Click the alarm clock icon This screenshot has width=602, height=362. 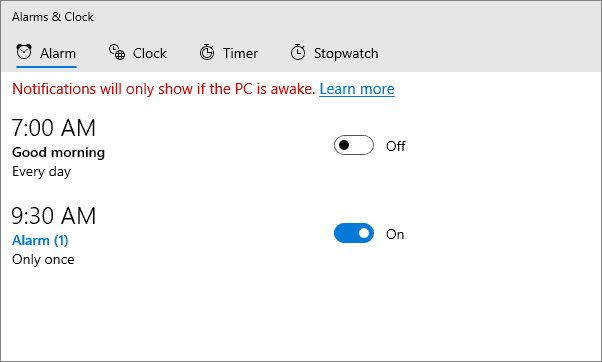pyautogui.click(x=24, y=52)
